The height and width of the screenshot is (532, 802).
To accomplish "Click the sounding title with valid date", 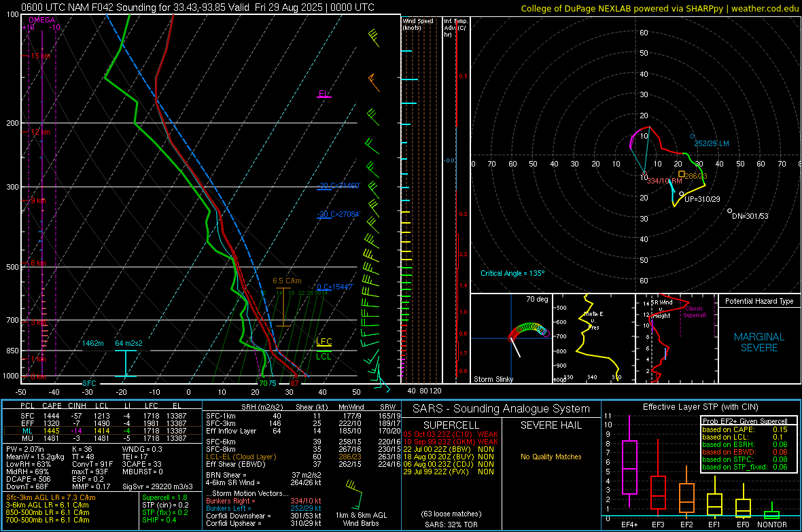I will [x=198, y=7].
